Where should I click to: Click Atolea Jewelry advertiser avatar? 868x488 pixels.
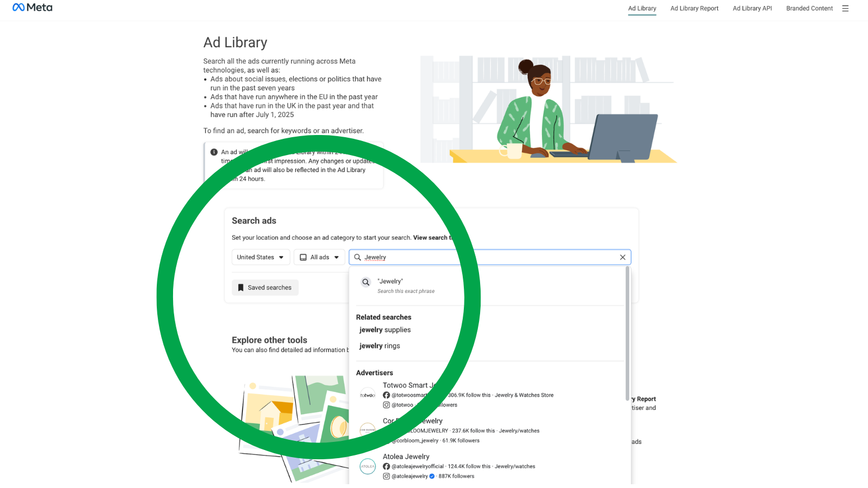pyautogui.click(x=368, y=466)
